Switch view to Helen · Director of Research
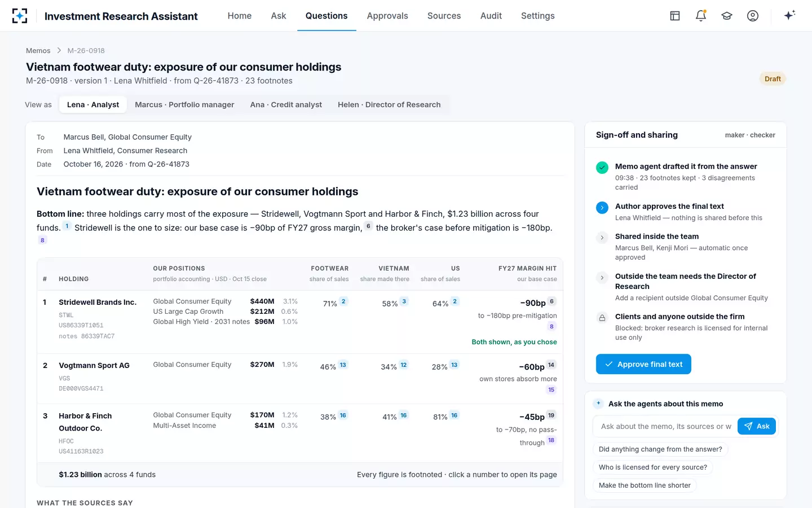This screenshot has height=508, width=812. pos(389,104)
